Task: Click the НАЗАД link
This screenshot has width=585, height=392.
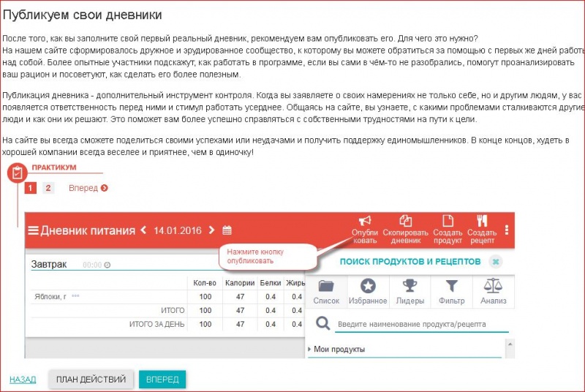Action: (23, 380)
